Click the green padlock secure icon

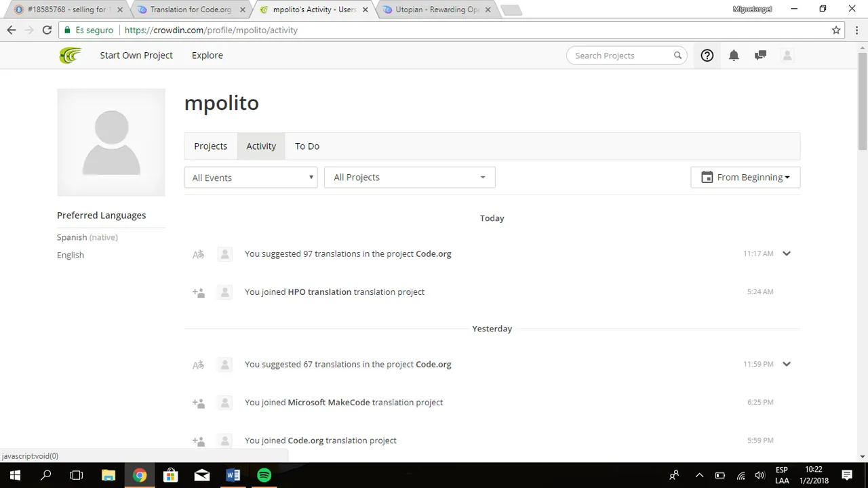pyautogui.click(x=67, y=30)
